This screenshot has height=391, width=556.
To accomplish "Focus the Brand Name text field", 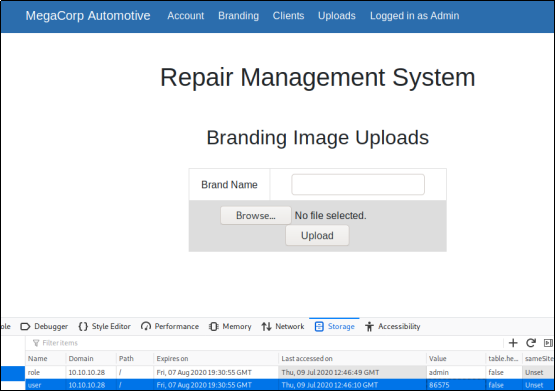I will (358, 184).
